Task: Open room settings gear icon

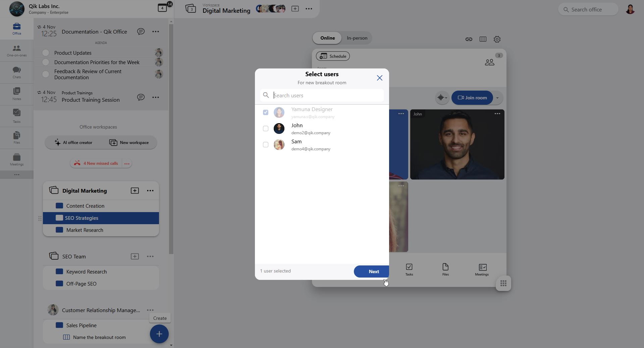Action: (x=497, y=39)
